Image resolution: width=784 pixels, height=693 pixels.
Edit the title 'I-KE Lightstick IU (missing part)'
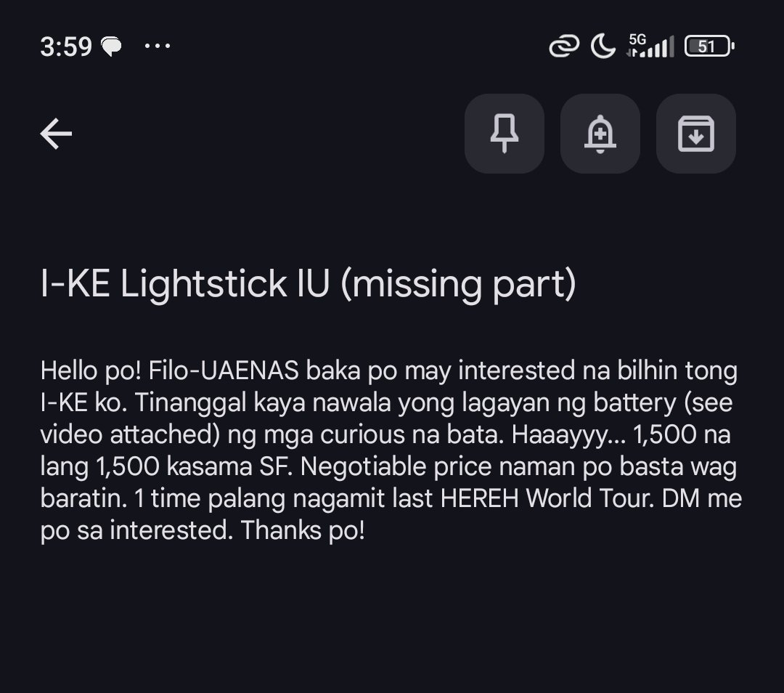click(308, 283)
